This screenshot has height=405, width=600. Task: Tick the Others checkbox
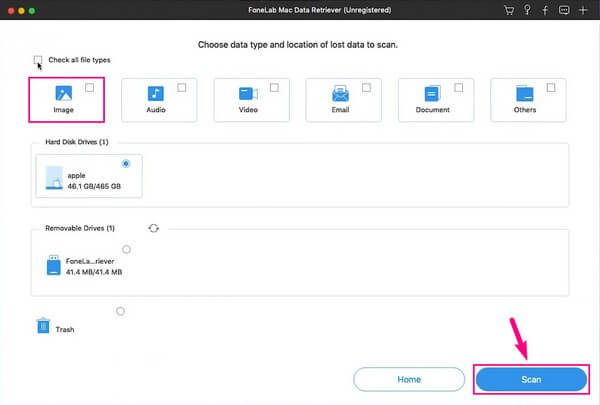[x=551, y=88]
